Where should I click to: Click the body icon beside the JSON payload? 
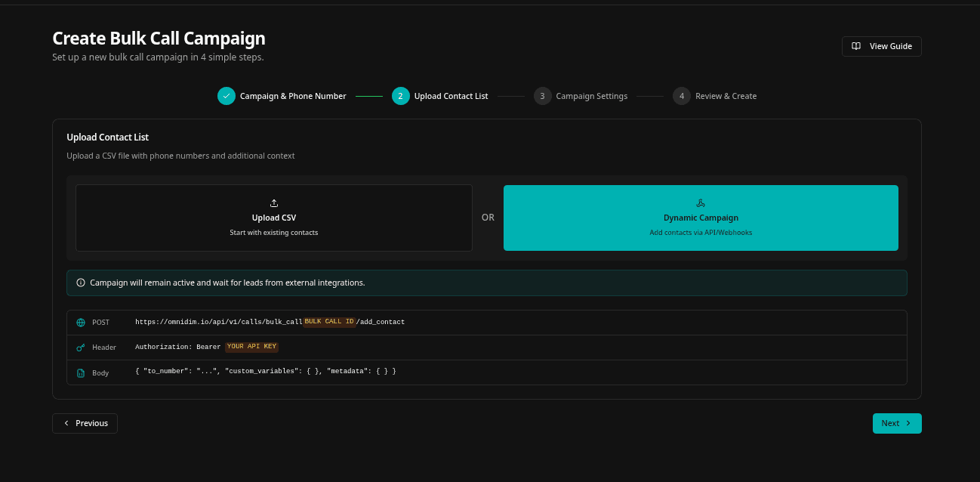pos(81,372)
